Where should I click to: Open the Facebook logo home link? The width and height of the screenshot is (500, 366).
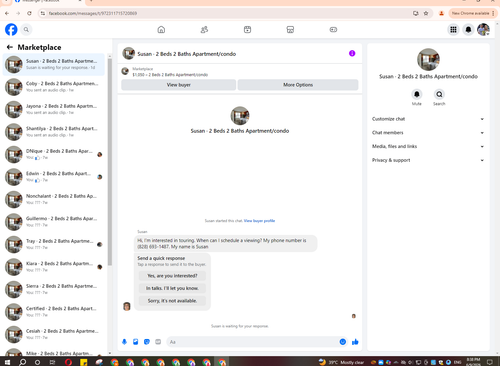point(11,30)
